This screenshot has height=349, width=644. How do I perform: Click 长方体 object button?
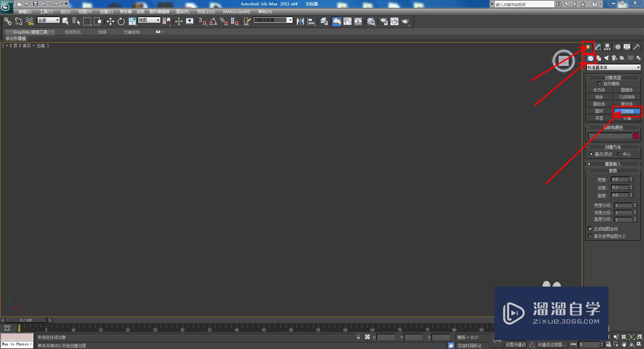(599, 90)
